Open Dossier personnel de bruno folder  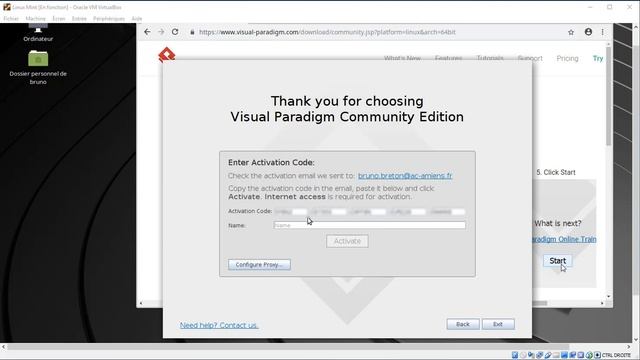tap(38, 67)
